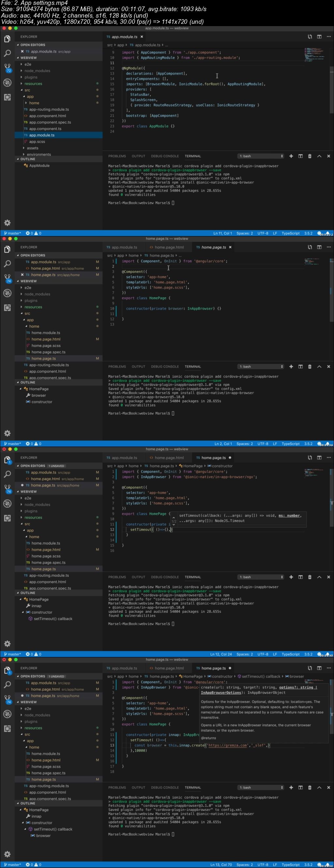Open editor More Actions ellipsis in app.module.ts window
This screenshot has height=868, width=334.
(328, 37)
